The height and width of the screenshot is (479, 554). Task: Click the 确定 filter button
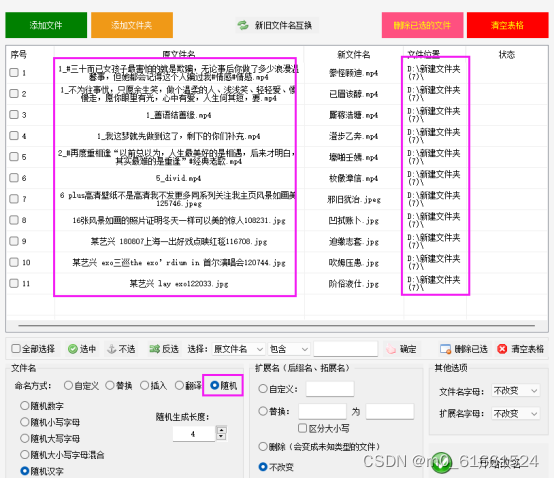tap(401, 349)
